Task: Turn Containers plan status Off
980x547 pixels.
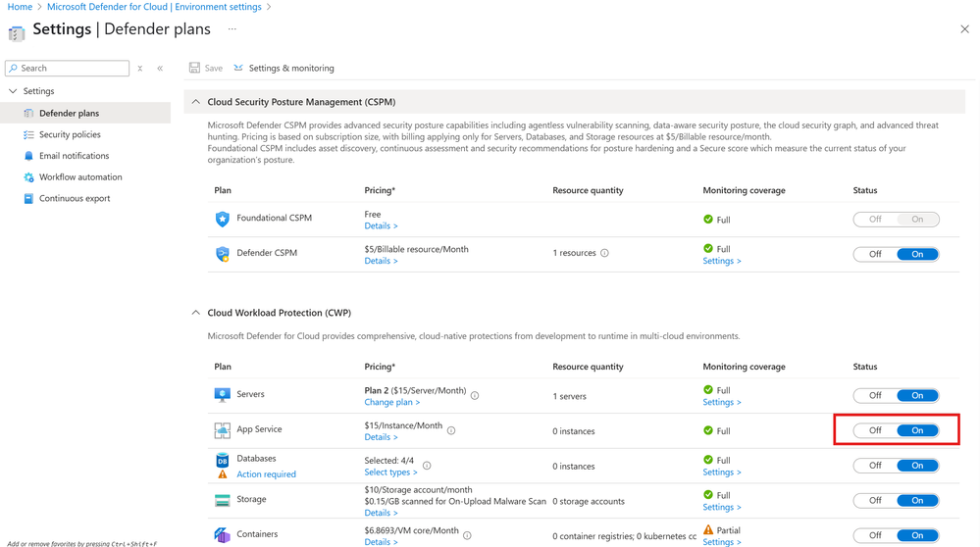Action: point(875,535)
